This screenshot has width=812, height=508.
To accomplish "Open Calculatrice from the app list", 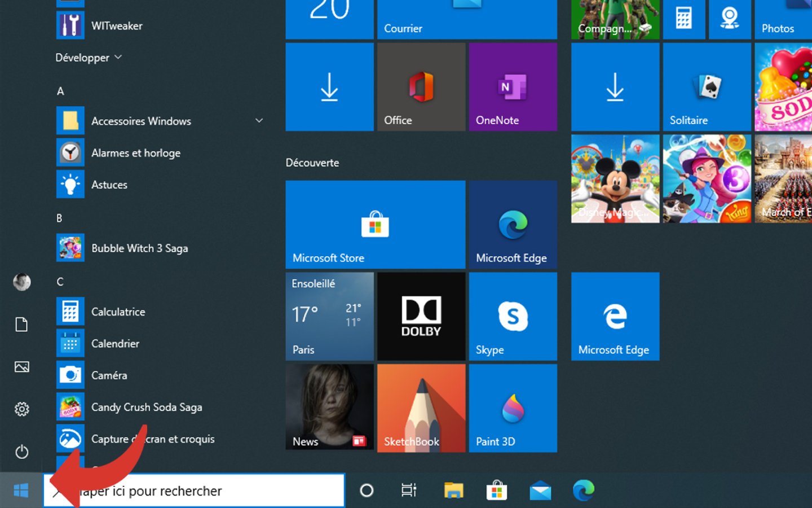I will [118, 312].
